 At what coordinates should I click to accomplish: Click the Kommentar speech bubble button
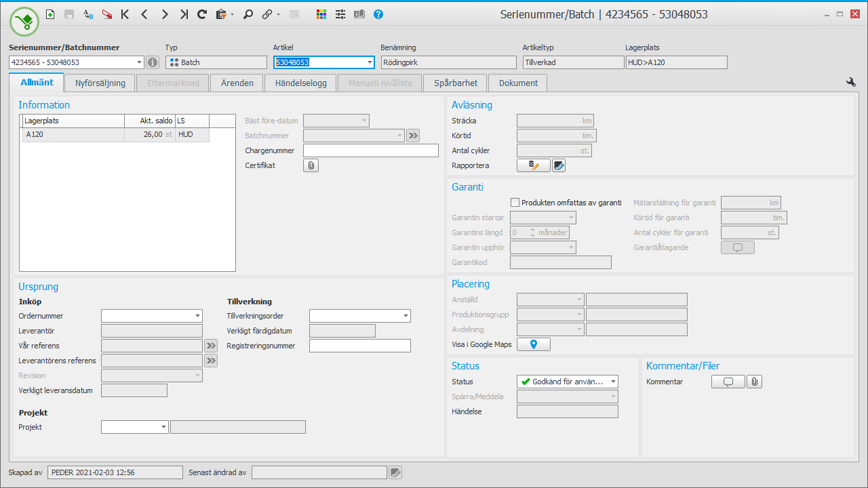coord(728,382)
